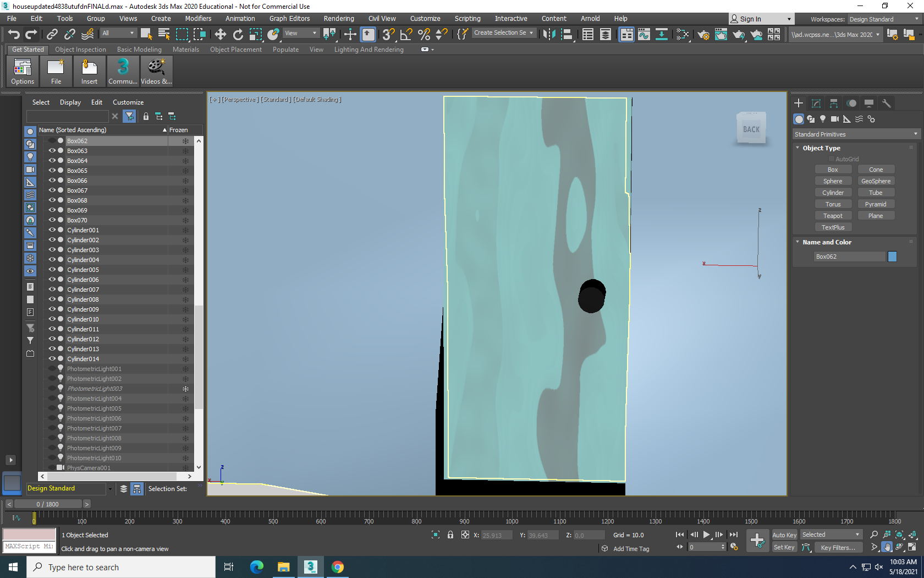Toggle the Percent Snap icon

pyautogui.click(x=424, y=34)
